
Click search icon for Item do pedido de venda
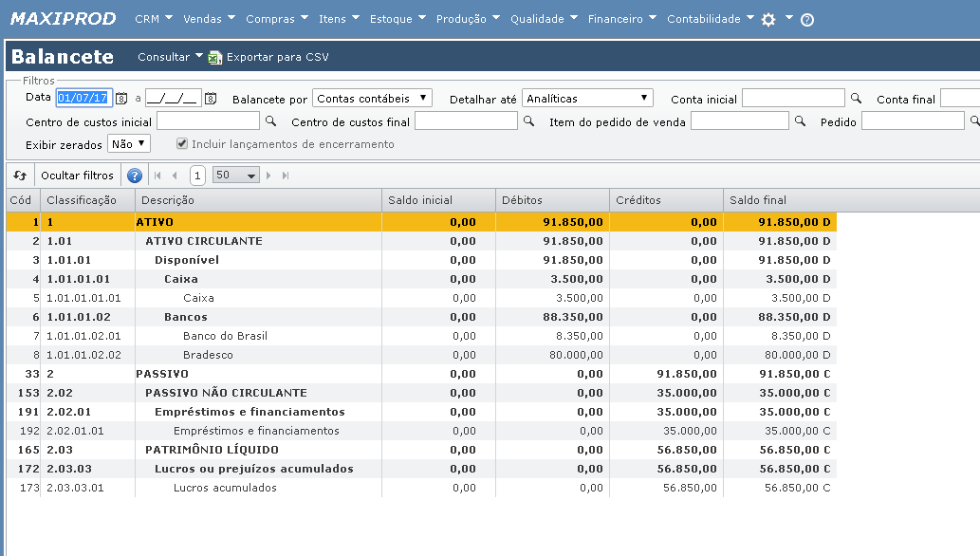point(800,121)
